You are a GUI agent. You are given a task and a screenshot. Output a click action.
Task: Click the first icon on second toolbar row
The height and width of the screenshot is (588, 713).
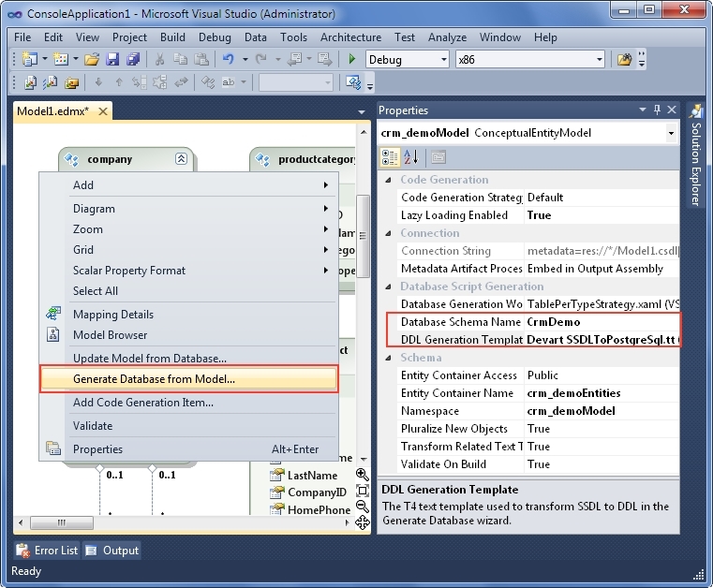pos(31,82)
